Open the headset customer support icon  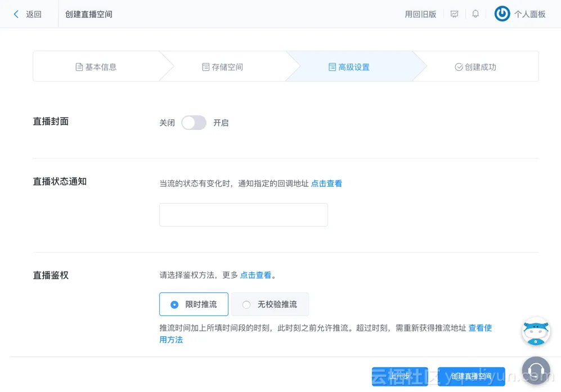(x=536, y=370)
